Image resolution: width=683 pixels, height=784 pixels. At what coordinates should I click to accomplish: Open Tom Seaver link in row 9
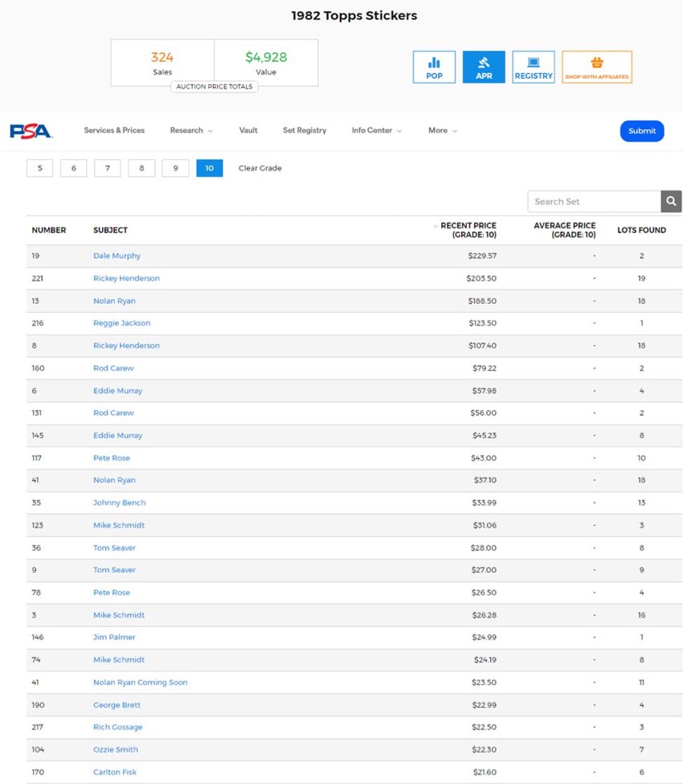point(114,570)
